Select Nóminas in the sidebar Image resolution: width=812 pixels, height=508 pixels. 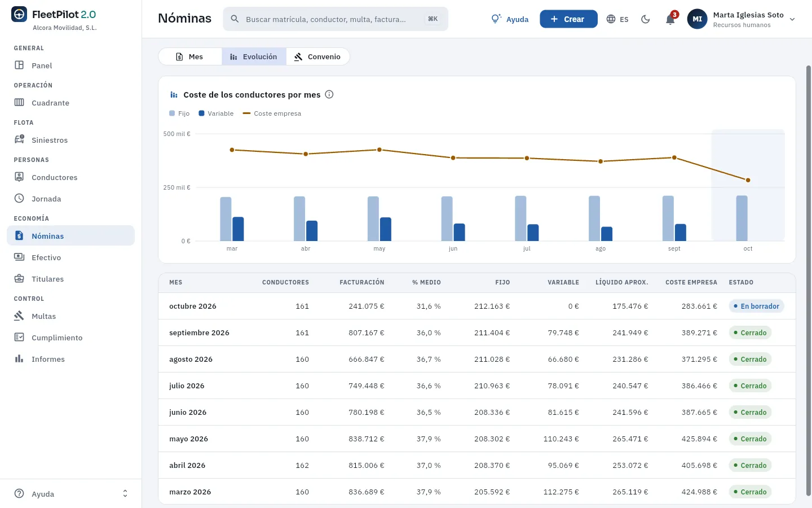click(71, 236)
